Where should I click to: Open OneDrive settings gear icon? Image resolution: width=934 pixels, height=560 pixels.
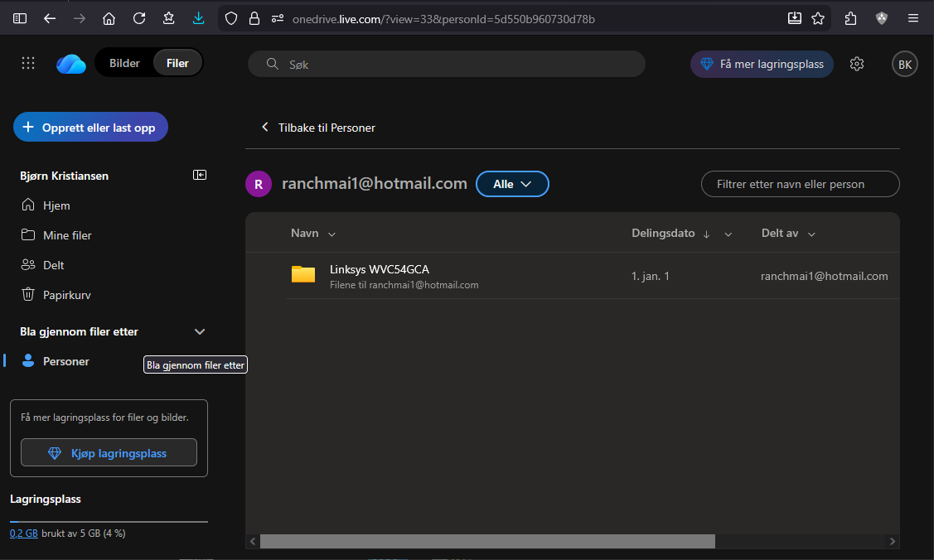tap(857, 64)
